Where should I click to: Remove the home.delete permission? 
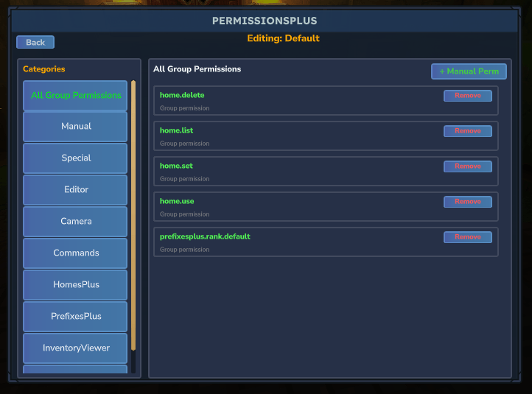point(467,96)
